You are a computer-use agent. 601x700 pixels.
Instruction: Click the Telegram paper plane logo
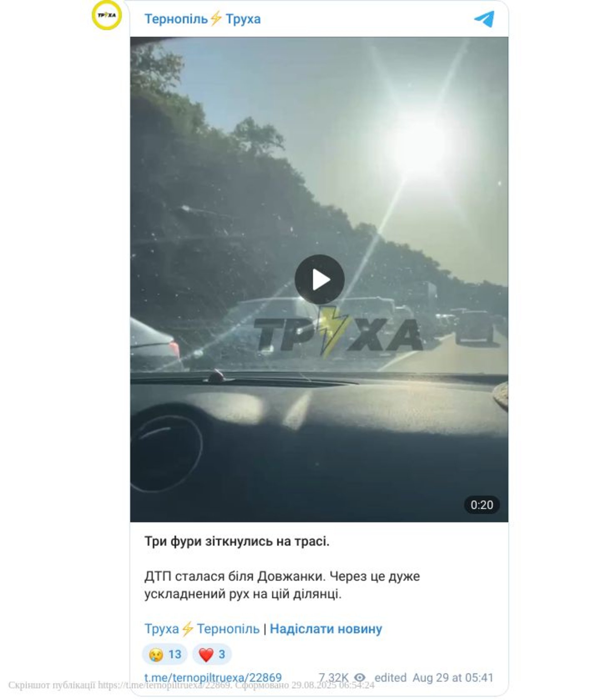(x=484, y=19)
